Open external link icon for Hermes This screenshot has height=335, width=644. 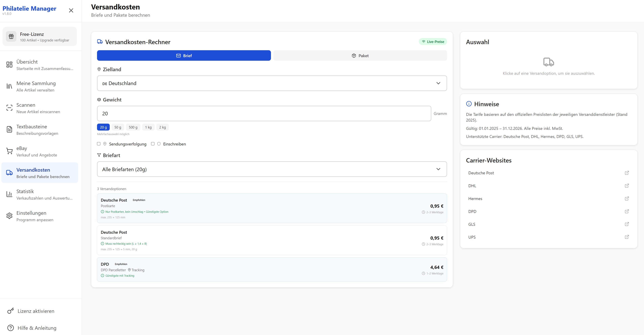(x=626, y=199)
